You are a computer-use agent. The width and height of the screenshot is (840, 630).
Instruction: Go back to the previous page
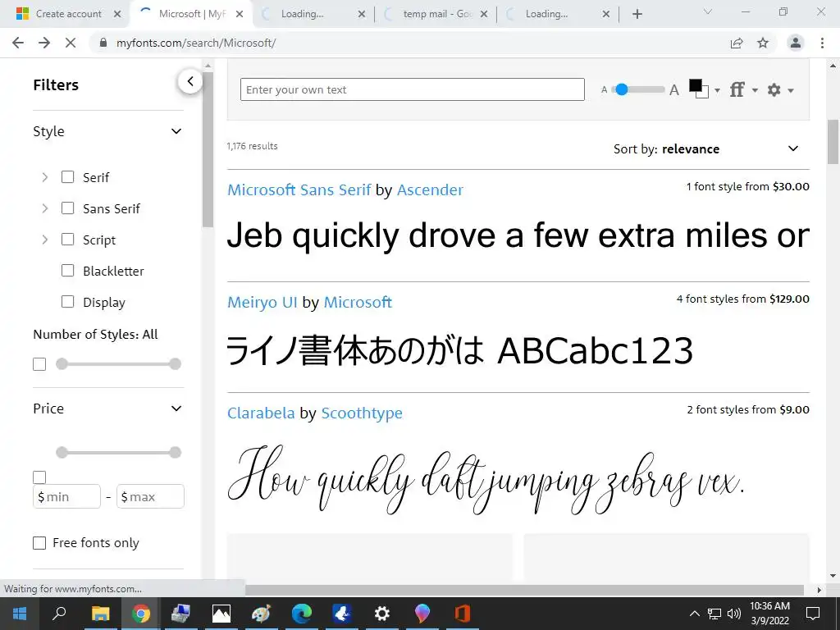(x=18, y=43)
